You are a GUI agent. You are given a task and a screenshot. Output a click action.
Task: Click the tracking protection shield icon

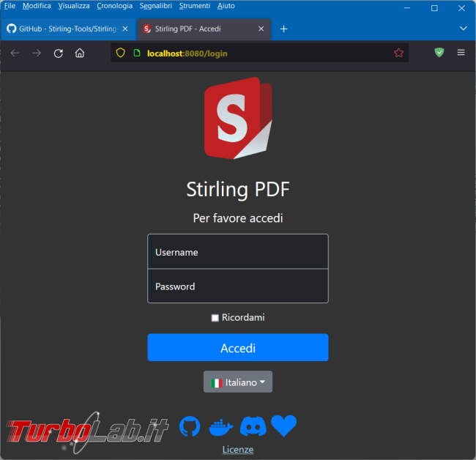pyautogui.click(x=121, y=53)
